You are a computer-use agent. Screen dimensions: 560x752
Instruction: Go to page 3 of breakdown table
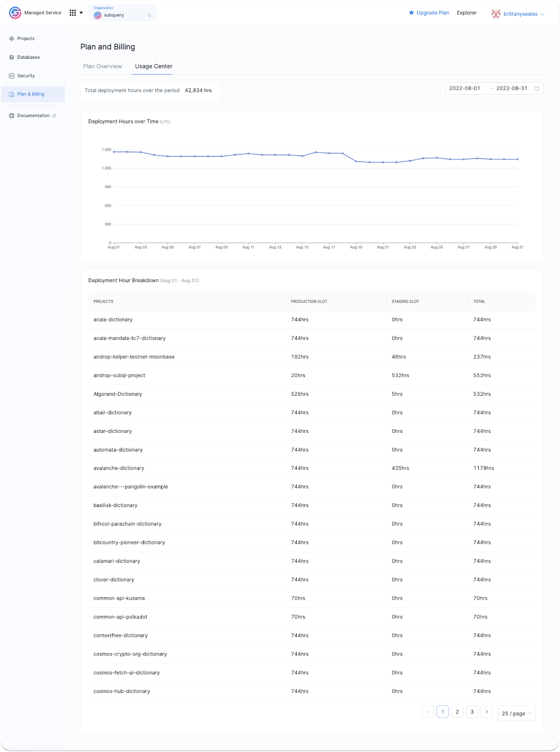point(472,712)
